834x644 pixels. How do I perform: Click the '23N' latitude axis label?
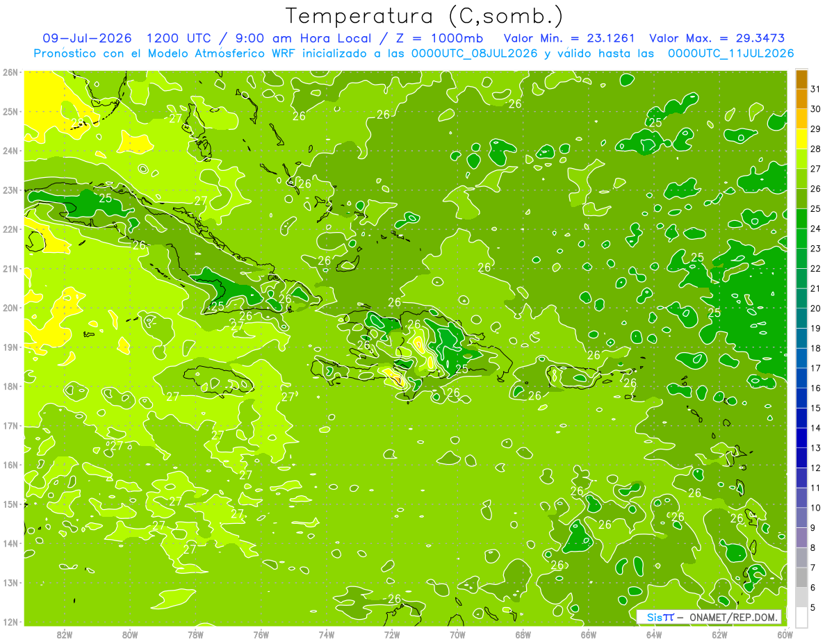click(11, 190)
